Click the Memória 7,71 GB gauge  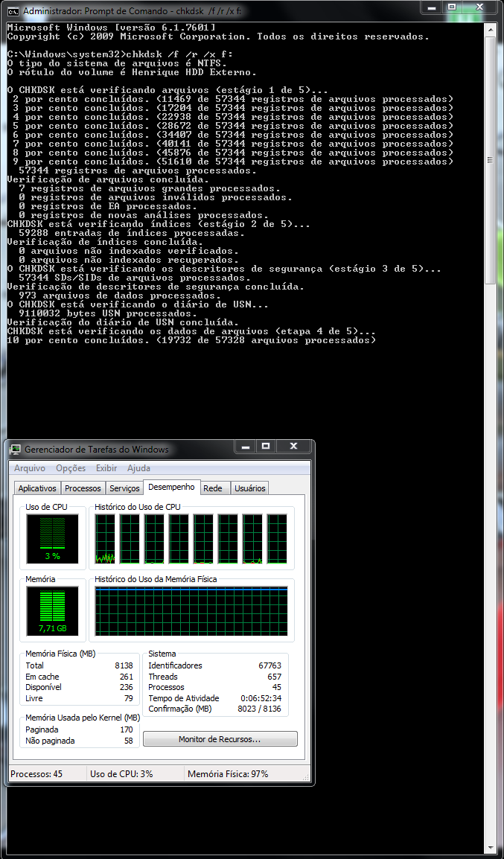[53, 611]
